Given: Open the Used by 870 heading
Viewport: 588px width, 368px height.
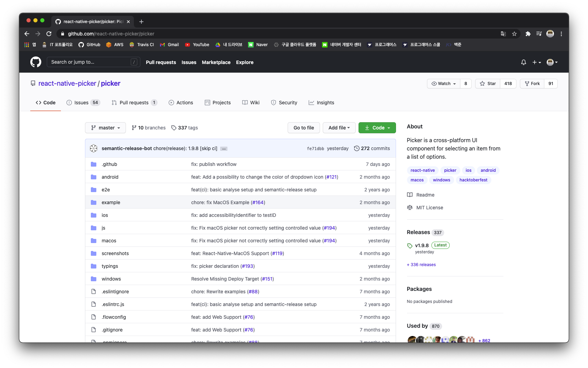Looking at the screenshot, I should click(x=424, y=326).
